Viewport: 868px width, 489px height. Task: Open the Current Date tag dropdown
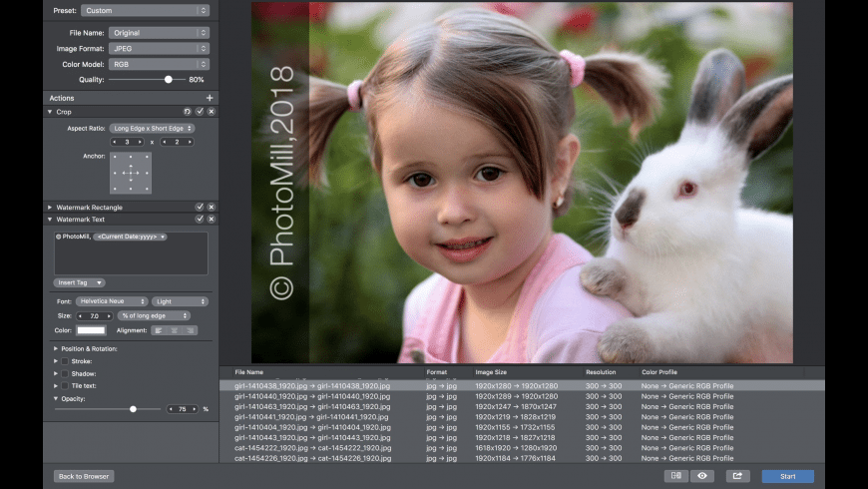coord(130,237)
